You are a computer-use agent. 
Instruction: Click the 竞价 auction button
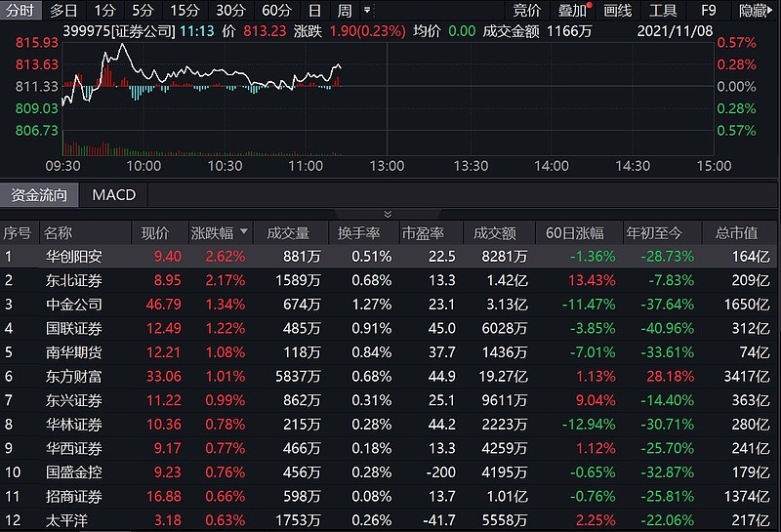tap(526, 10)
